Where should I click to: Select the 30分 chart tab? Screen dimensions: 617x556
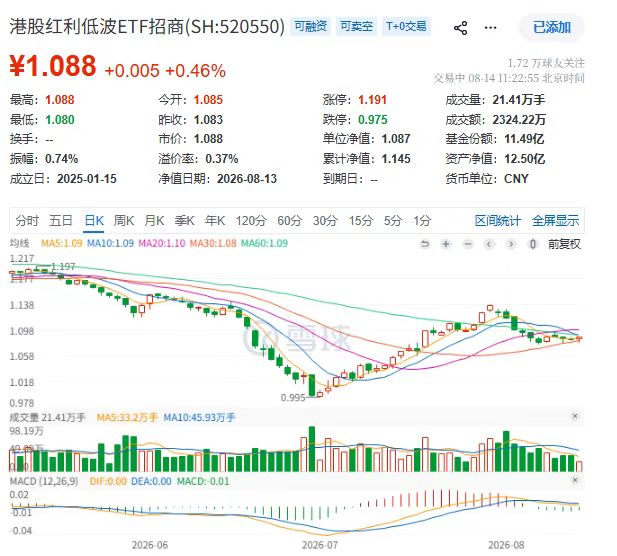coord(325,221)
